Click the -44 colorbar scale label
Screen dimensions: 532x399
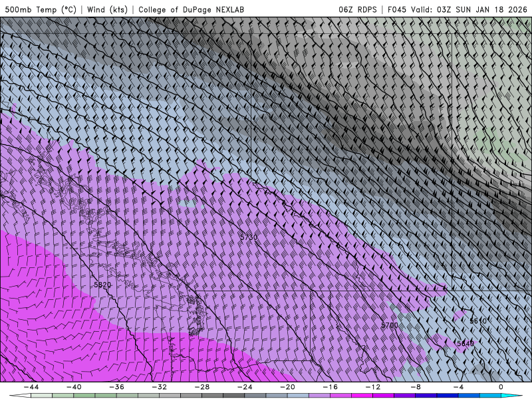coord(31,387)
